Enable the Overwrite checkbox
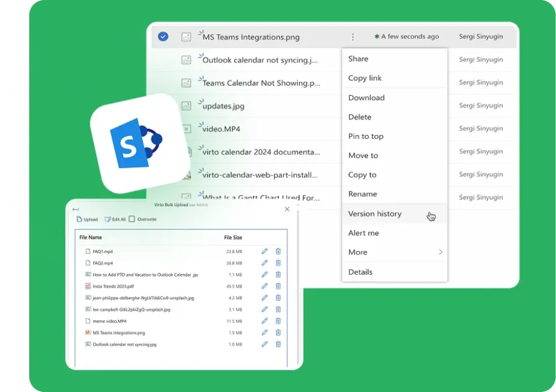This screenshot has width=556, height=392. [x=132, y=219]
